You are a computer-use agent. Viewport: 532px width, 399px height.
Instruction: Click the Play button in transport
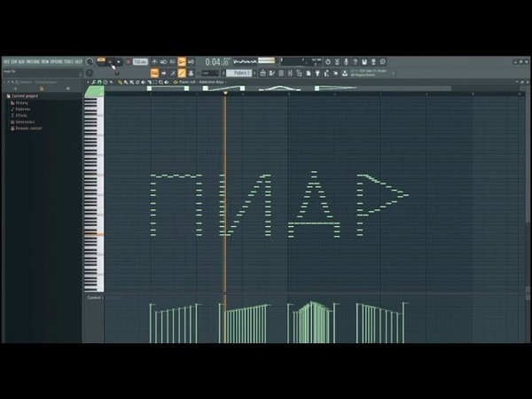point(111,62)
